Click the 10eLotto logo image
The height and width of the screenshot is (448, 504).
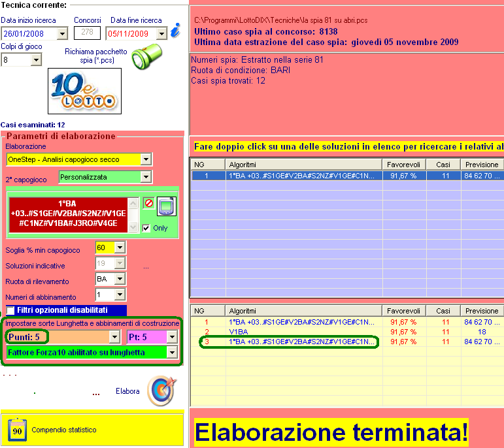click(84, 91)
